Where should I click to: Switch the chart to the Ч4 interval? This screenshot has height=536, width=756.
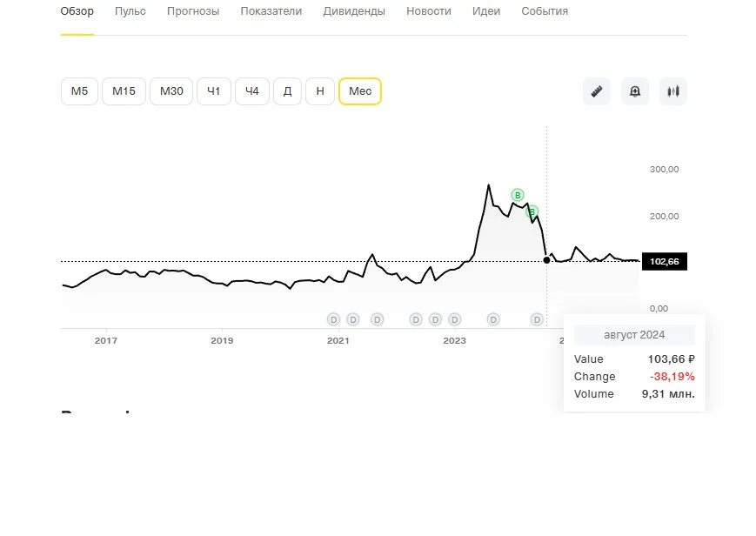[252, 91]
